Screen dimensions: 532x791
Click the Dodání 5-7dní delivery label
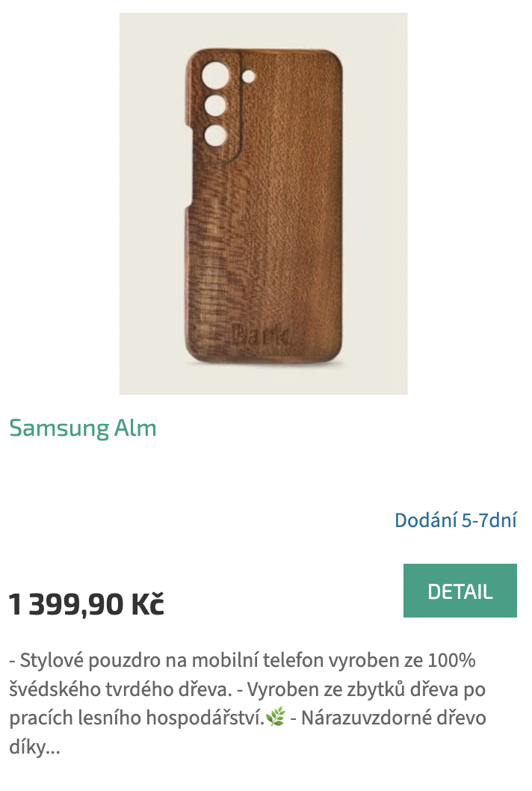(x=455, y=520)
